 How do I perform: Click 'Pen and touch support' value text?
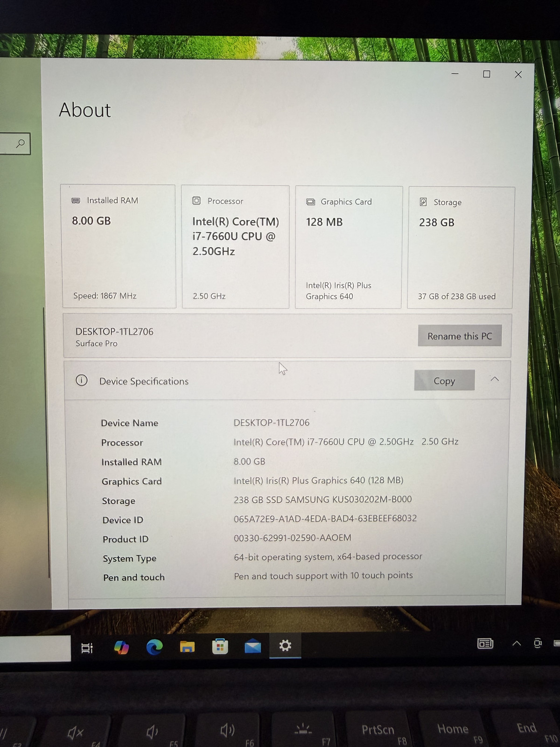coord(323,576)
